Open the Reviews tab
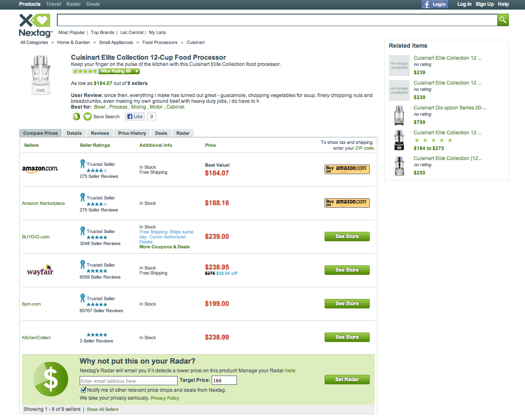Image resolution: width=525 pixels, height=420 pixels. pyautogui.click(x=100, y=133)
